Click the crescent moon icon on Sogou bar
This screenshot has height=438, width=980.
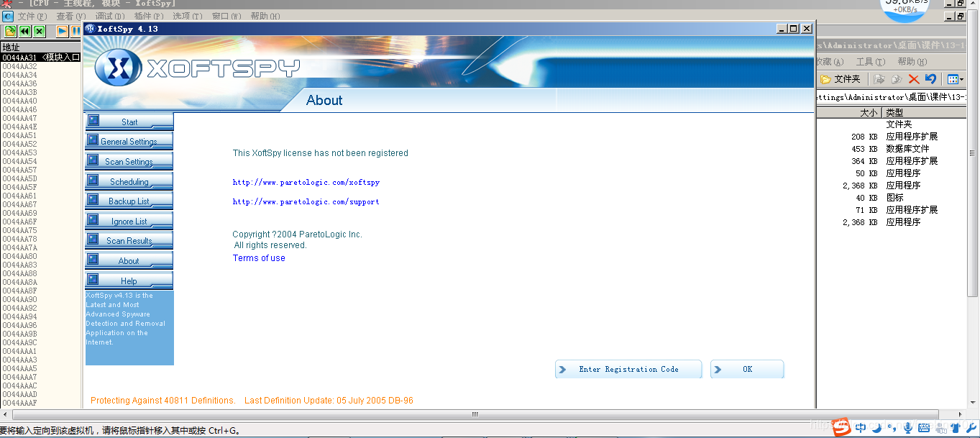tap(876, 428)
